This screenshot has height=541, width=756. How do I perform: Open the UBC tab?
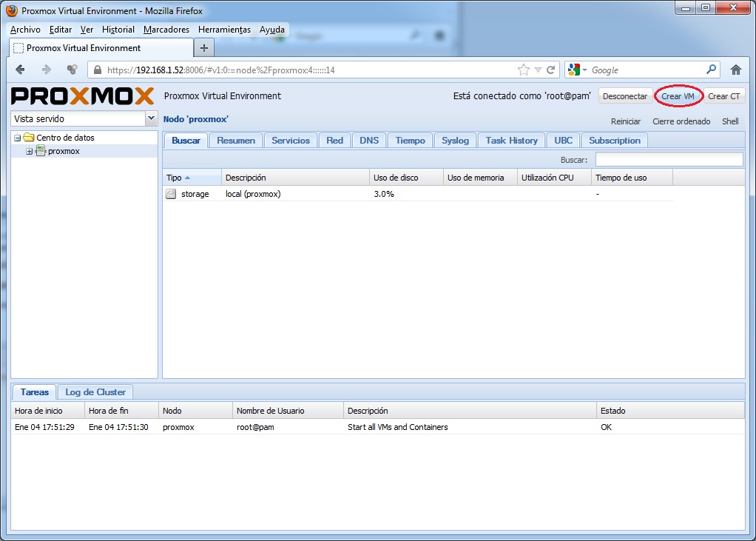tap(563, 141)
